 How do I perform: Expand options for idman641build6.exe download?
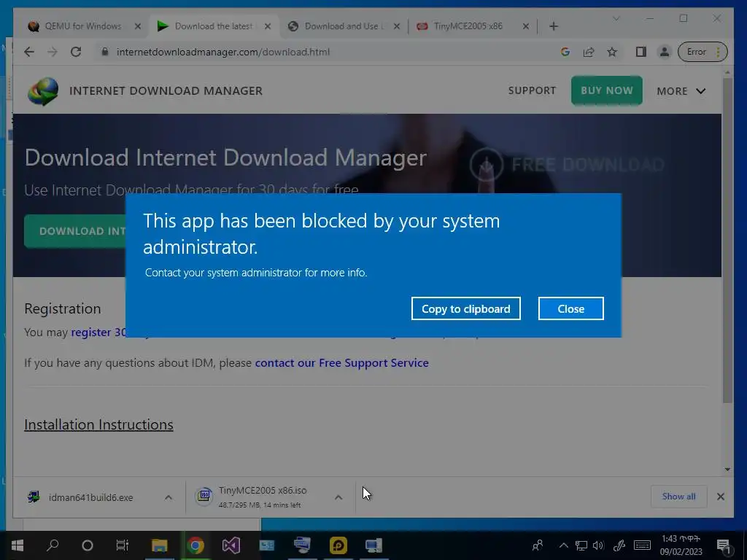coord(169,497)
